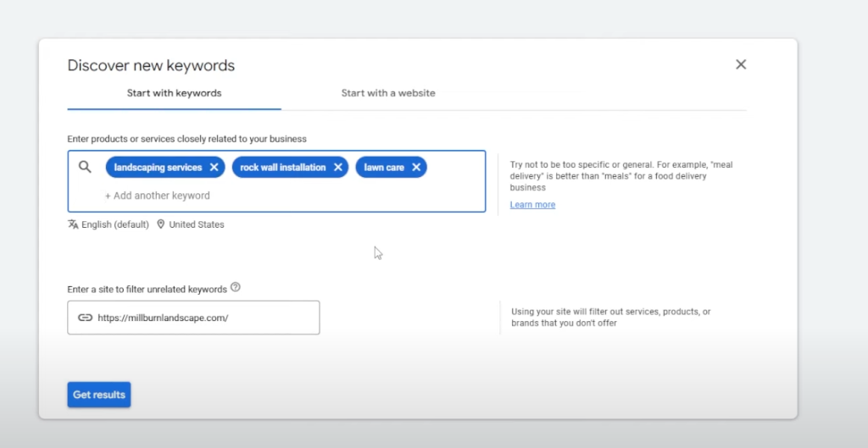Screen dimensions: 868x448
Task: Delete the lawn care keyword chip
Action: click(x=416, y=168)
